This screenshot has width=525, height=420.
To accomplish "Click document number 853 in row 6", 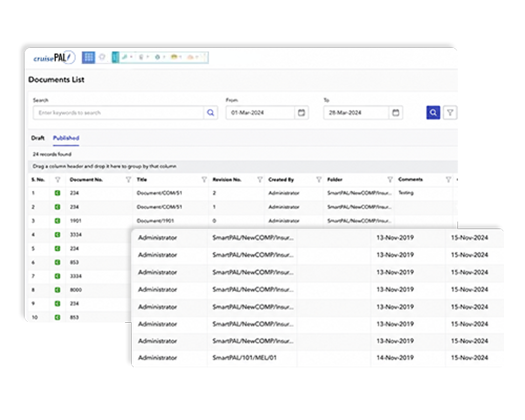I will pos(74,262).
